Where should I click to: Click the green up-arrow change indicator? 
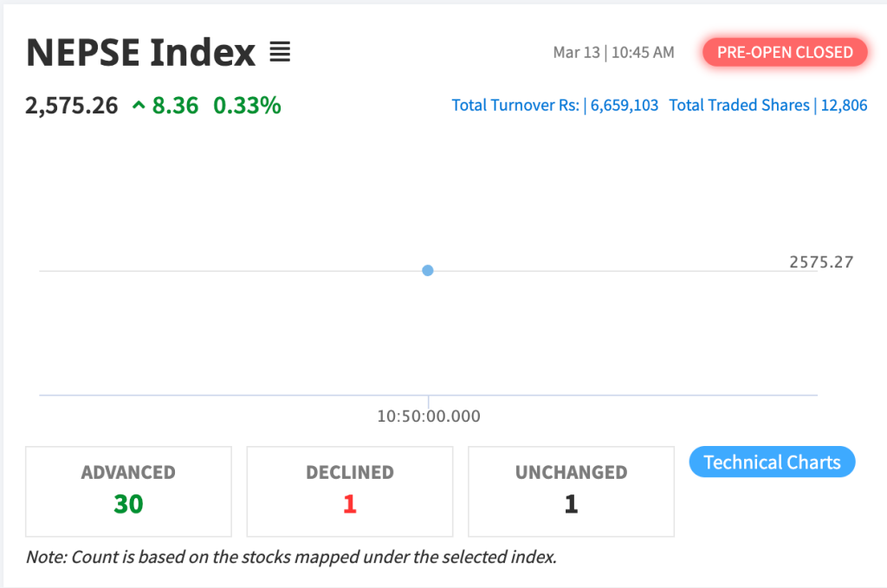point(139,106)
